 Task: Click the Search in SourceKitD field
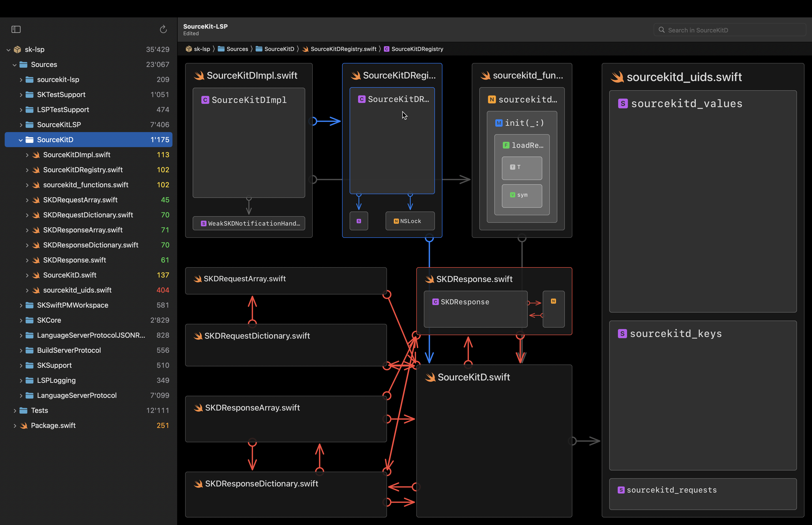click(730, 30)
